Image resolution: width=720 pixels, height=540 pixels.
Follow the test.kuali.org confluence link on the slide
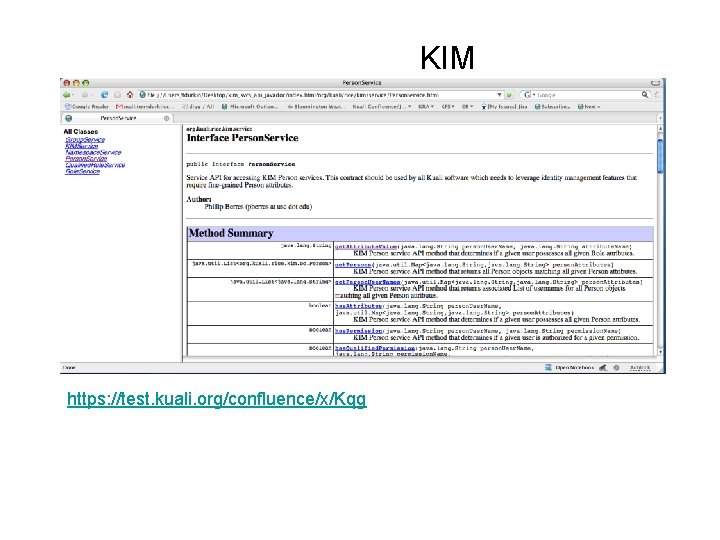point(217,399)
